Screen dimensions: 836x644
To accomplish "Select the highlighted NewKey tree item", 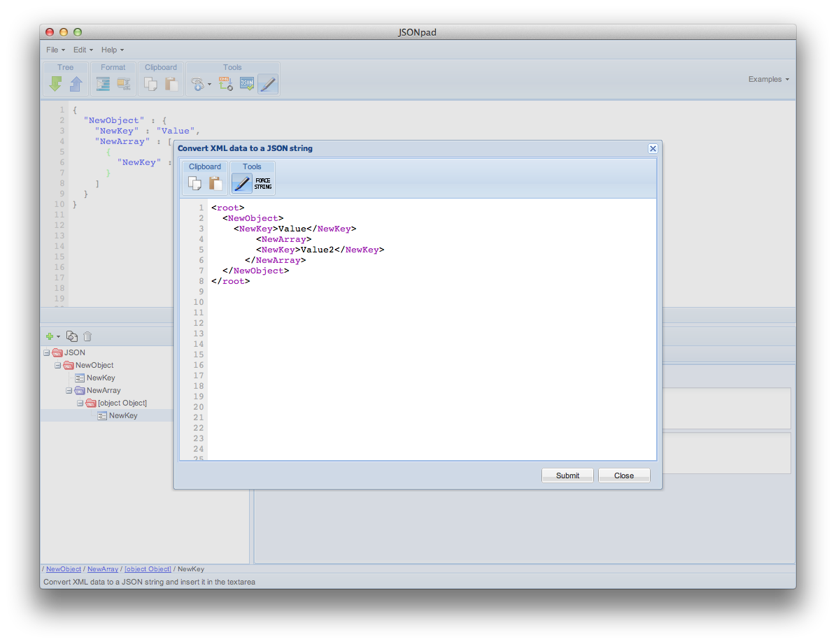I will point(123,415).
